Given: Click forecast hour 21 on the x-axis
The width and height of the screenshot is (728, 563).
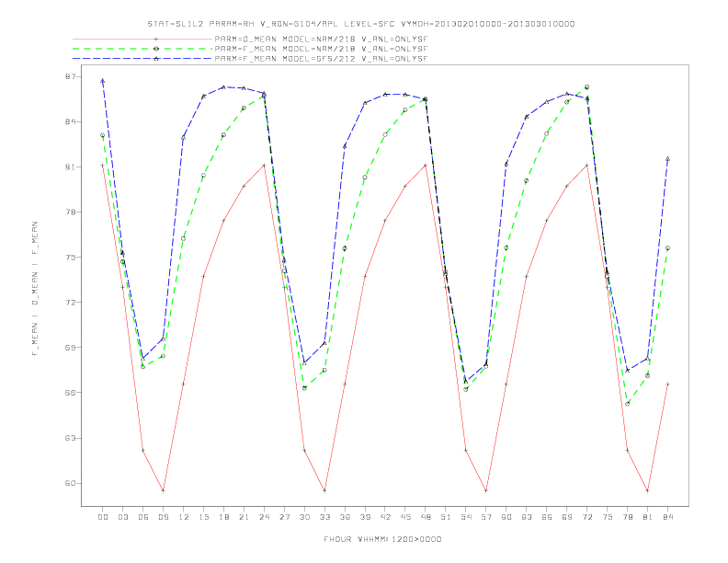Looking at the screenshot, I should tap(244, 517).
